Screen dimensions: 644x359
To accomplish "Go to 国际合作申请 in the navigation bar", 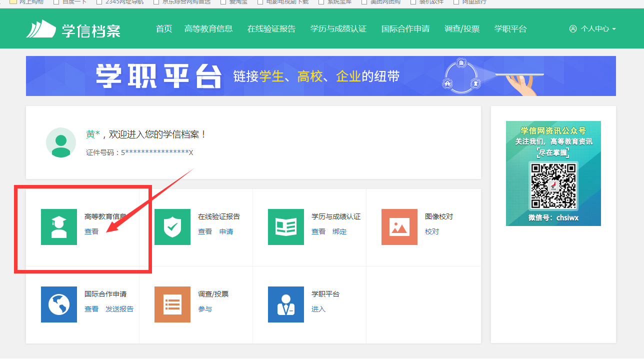I will [x=405, y=29].
